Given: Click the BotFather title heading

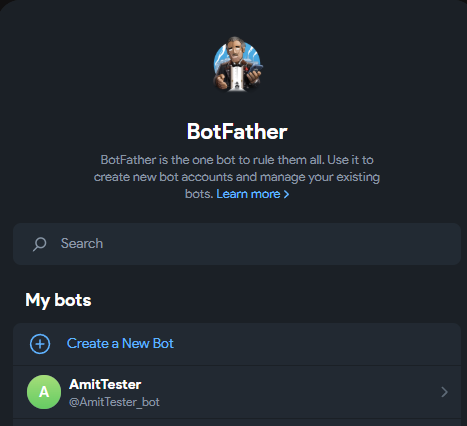Looking at the screenshot, I should click(237, 131).
